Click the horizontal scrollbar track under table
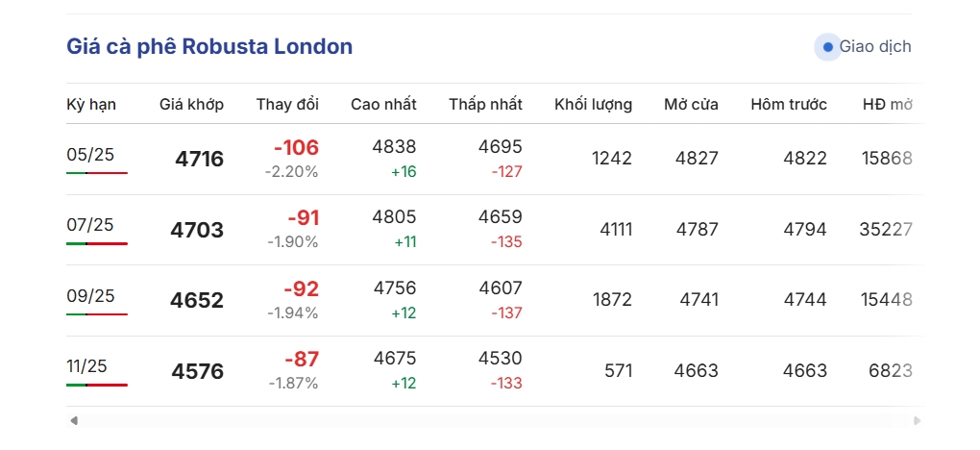The width and height of the screenshot is (980, 450). click(495, 420)
